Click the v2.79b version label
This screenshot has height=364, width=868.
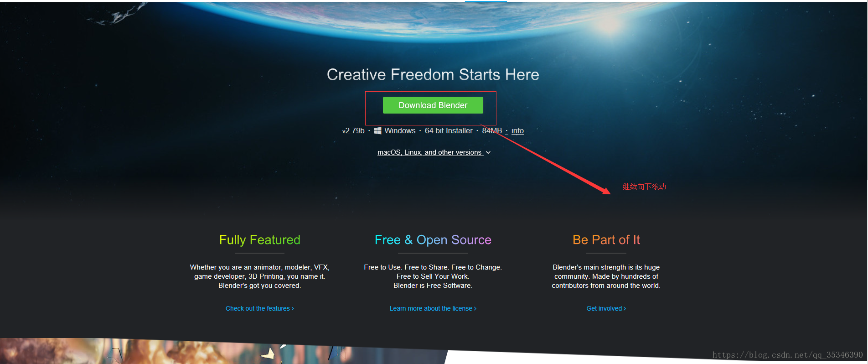[x=353, y=131]
